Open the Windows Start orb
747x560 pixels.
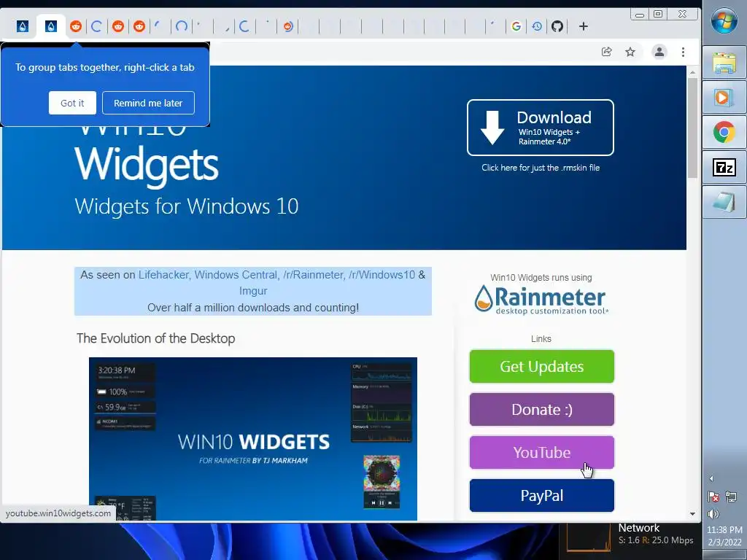tap(724, 20)
